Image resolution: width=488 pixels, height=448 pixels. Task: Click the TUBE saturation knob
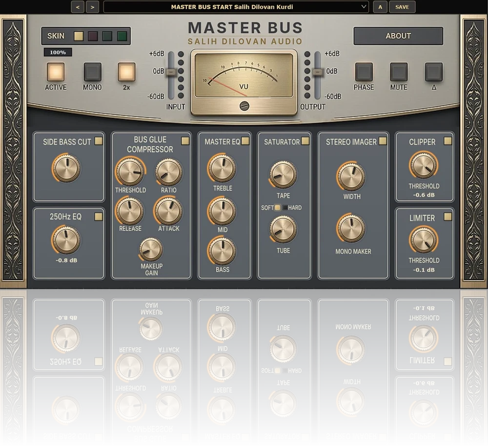[x=283, y=230]
